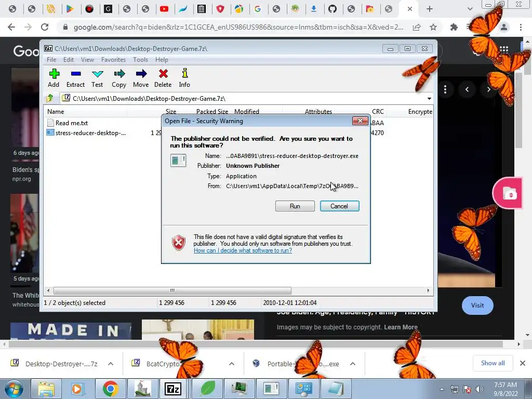The image size is (532, 399).
Task: Open a new Chrome tab with plus button
Action: click(x=430, y=9)
